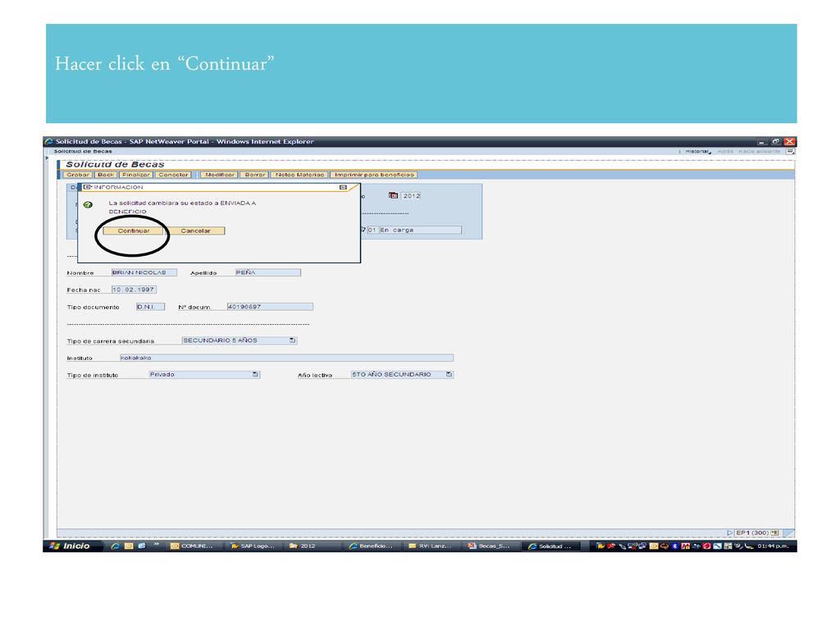The width and height of the screenshot is (840, 630).
Task: Click the Instituto text field
Action: pos(286,358)
